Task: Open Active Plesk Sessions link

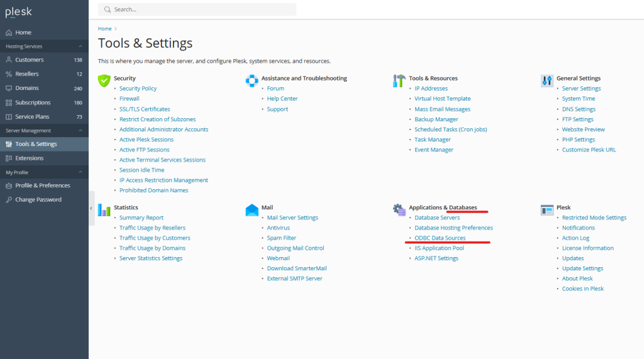Action: click(x=147, y=140)
